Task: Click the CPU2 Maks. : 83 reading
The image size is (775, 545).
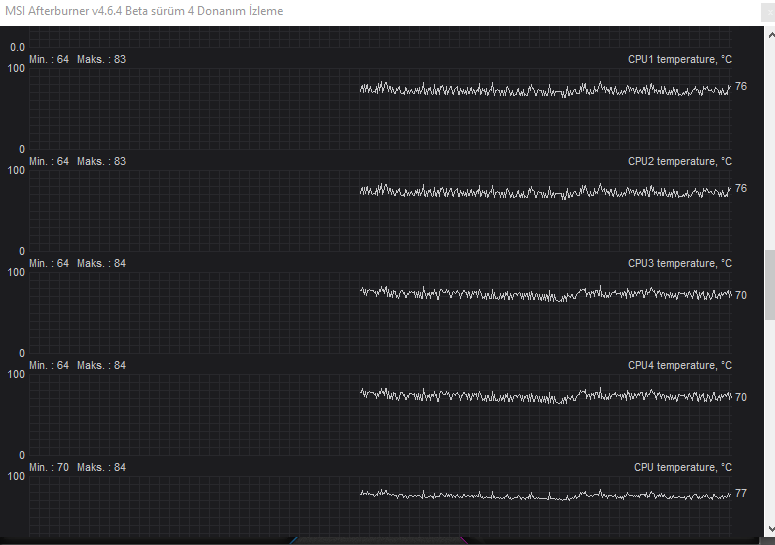Action: [101, 162]
